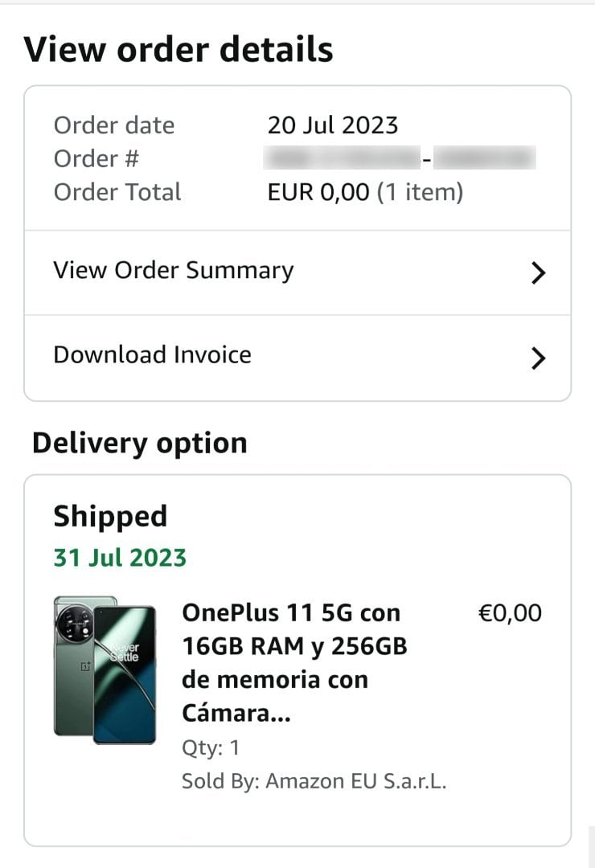595x868 pixels.
Task: Click the Never Settle phone screen in the image
Action: click(x=125, y=674)
